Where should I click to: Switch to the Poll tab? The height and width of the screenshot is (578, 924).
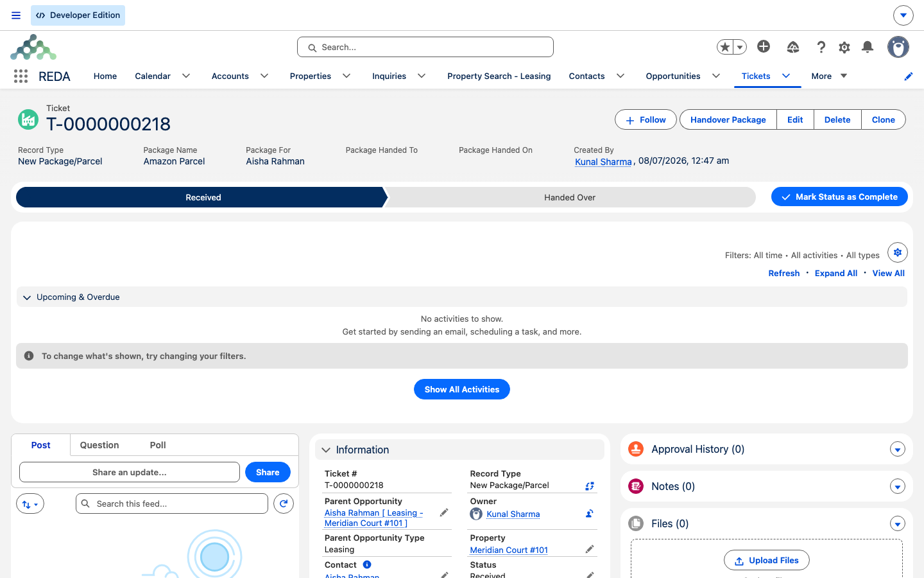(158, 445)
